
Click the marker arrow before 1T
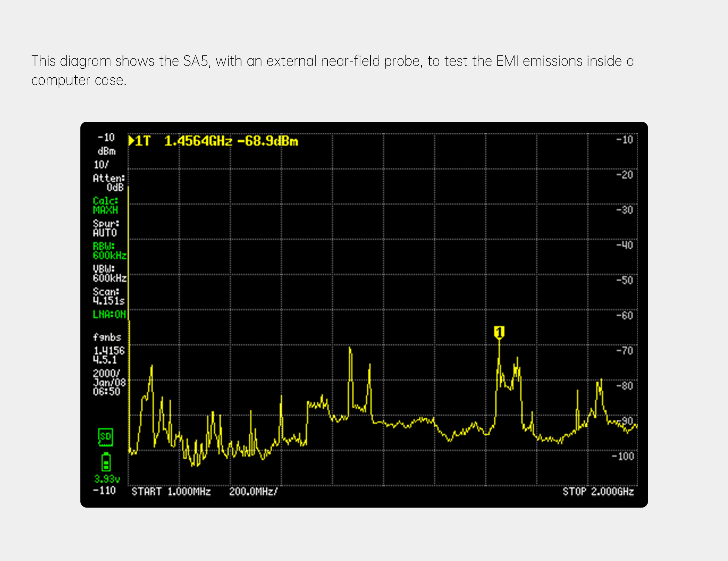click(x=131, y=141)
